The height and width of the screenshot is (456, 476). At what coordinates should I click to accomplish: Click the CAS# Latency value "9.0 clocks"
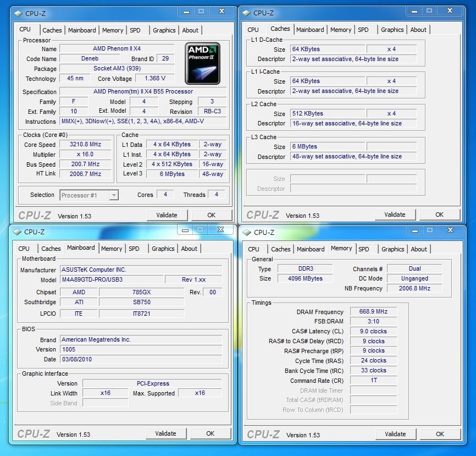[373, 331]
